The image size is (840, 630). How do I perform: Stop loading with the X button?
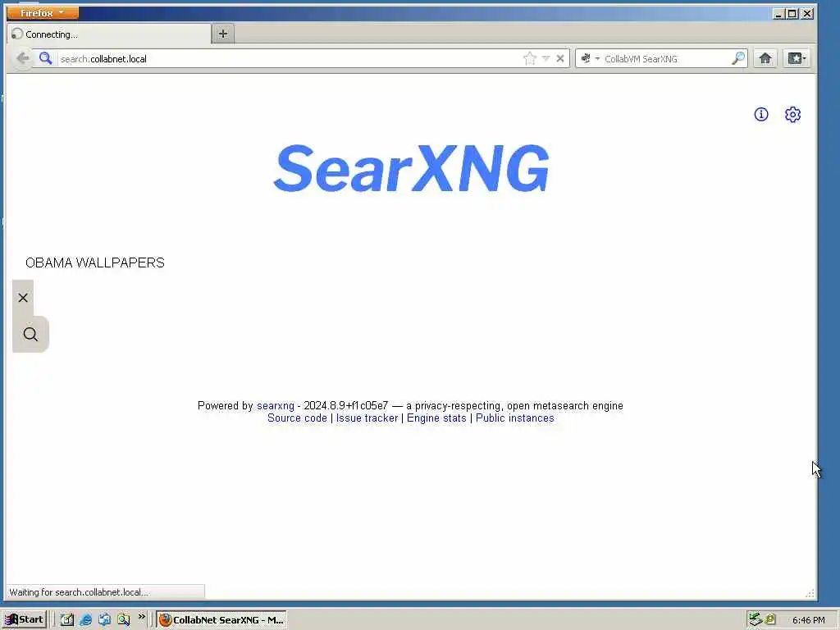tap(559, 58)
